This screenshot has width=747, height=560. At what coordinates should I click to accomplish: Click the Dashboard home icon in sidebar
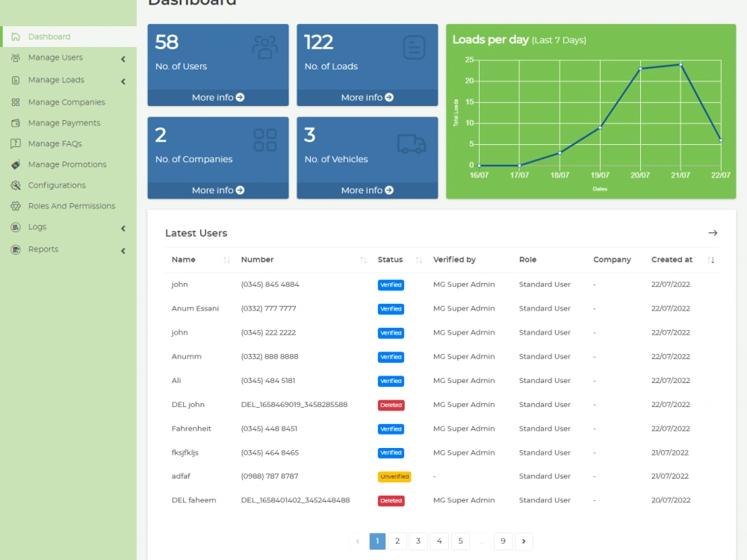pos(16,37)
